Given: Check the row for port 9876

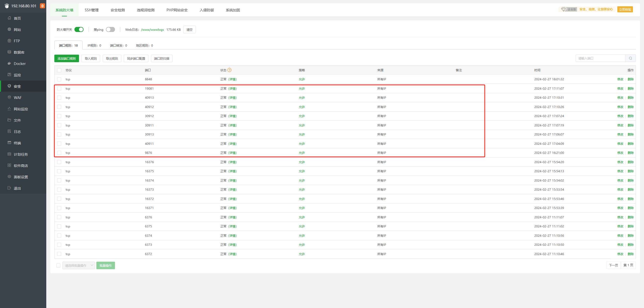Looking at the screenshot, I should 59,153.
